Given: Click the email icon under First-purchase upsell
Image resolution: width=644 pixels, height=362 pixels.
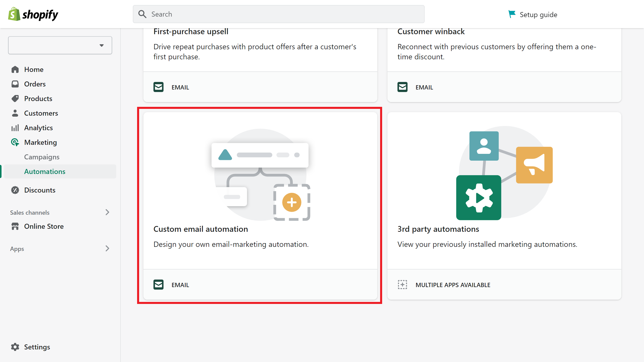Looking at the screenshot, I should click(158, 87).
